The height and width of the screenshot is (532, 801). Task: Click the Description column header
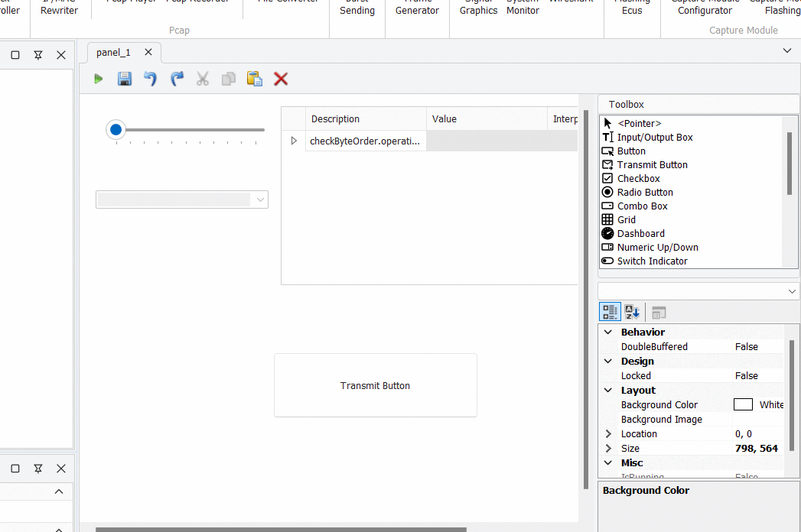tap(366, 119)
